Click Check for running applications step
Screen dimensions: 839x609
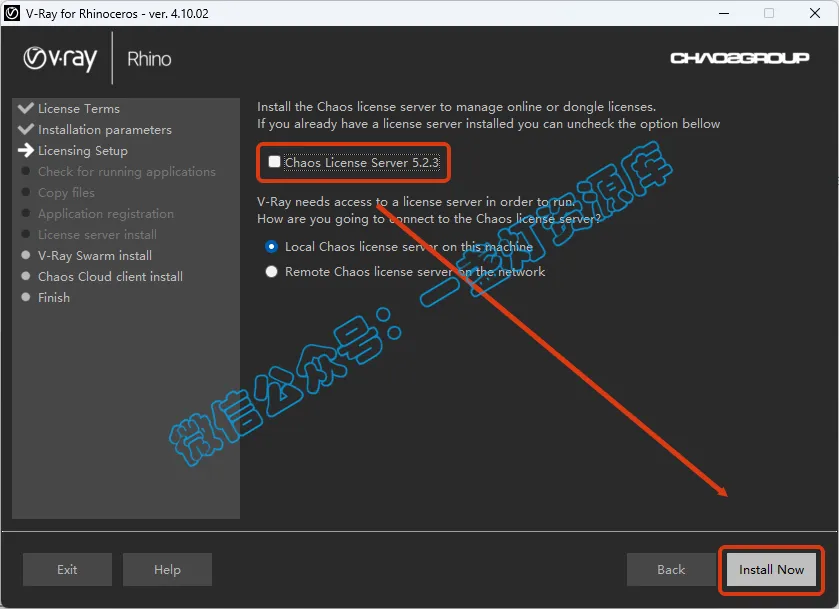pos(127,172)
